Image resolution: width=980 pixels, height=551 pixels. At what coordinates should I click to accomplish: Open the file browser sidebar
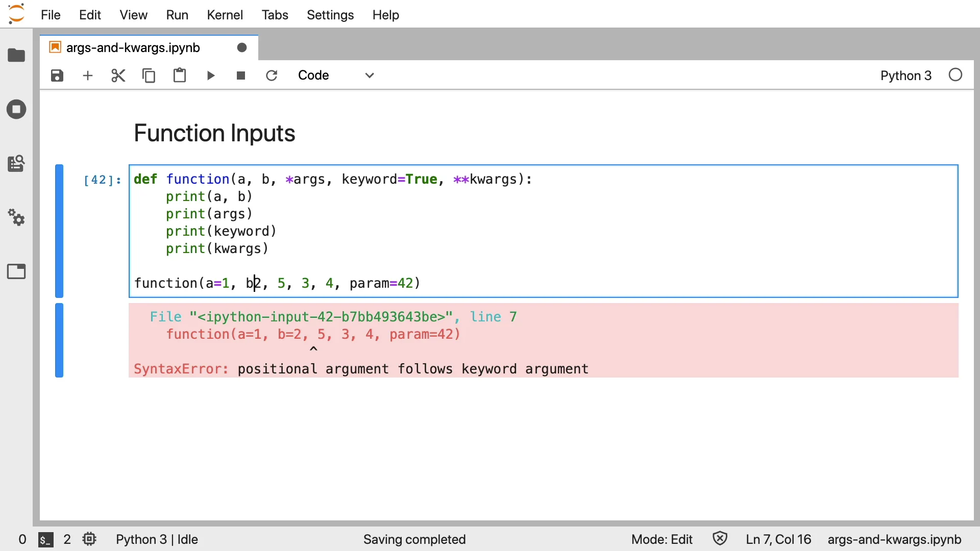16,55
